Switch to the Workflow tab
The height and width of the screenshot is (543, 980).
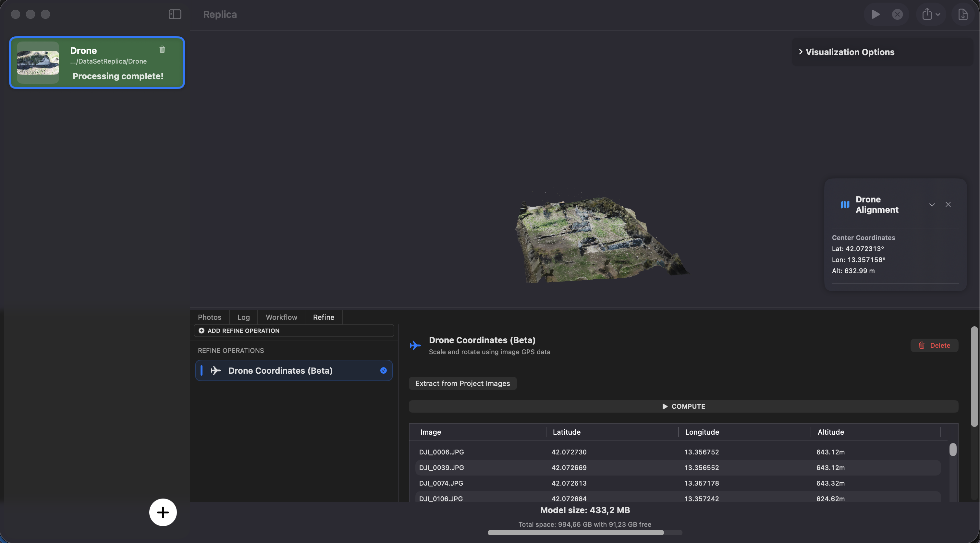(x=281, y=317)
